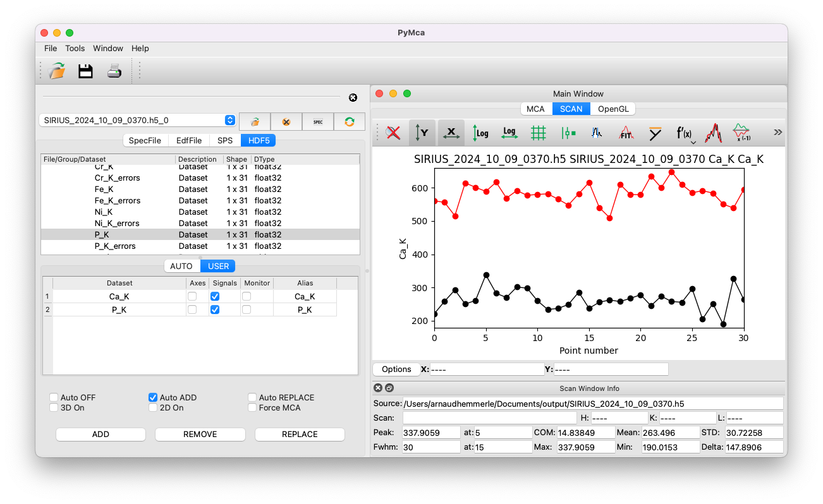Close the Scan Window Info panel
Viewport: 823px width, 504px height.
[378, 388]
